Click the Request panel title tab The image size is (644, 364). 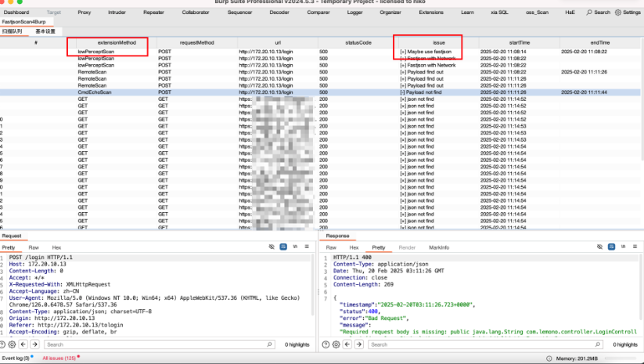pyautogui.click(x=12, y=236)
